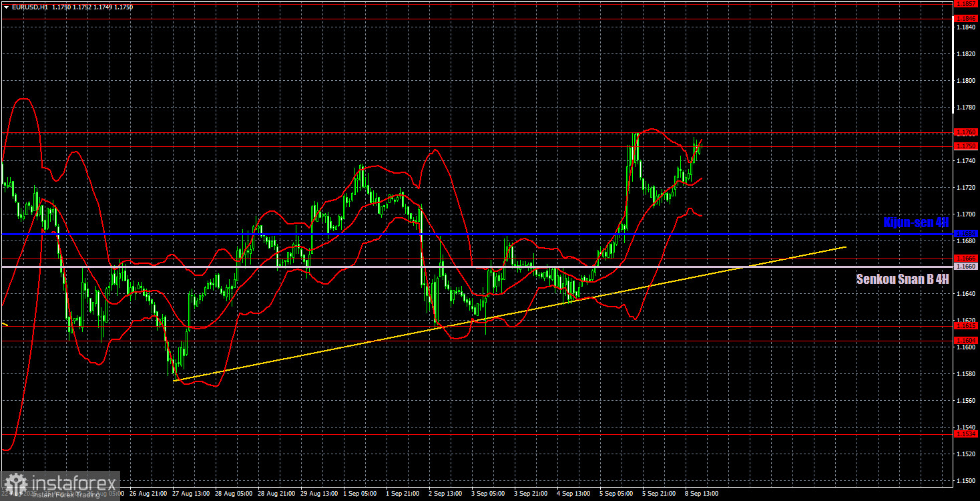Click the 1.1500 price axis value
The height and width of the screenshot is (501, 980).
coord(966,480)
